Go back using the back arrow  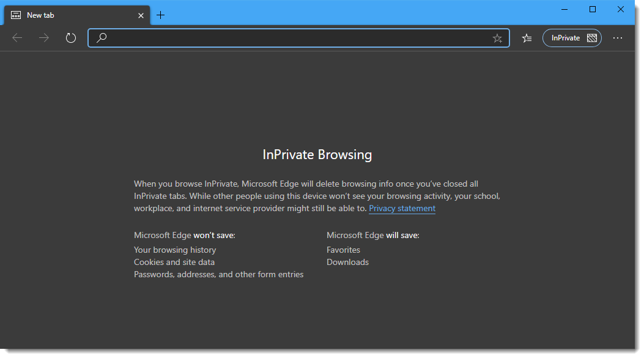pyautogui.click(x=17, y=38)
